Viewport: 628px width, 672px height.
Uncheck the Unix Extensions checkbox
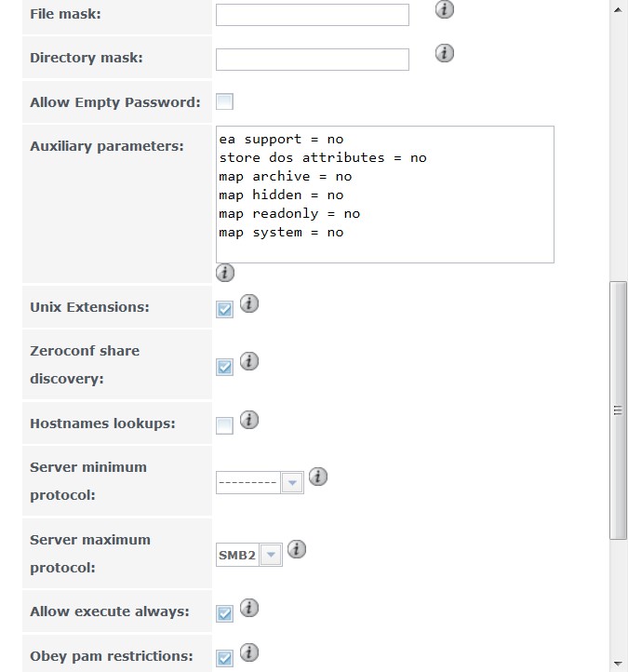tap(224, 309)
